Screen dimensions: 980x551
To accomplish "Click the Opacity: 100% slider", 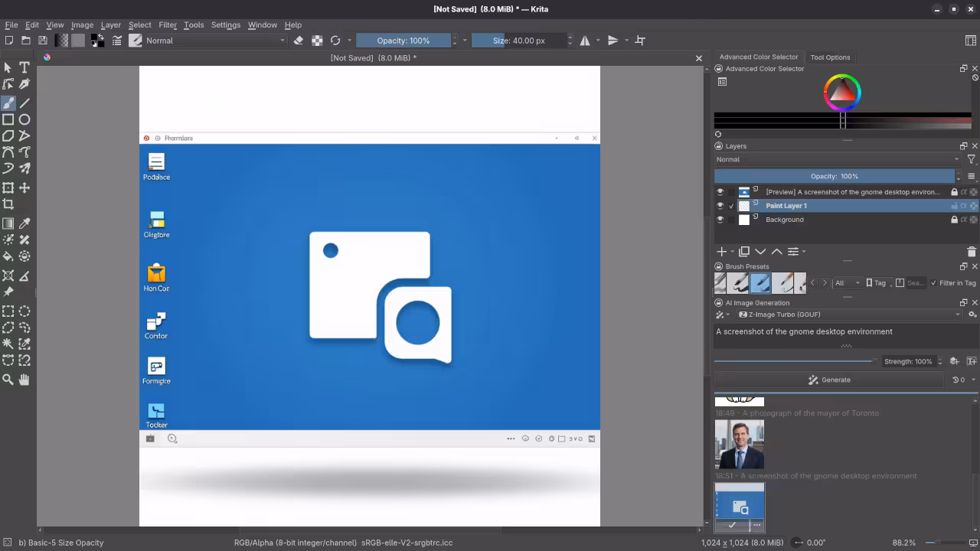I will (x=402, y=41).
